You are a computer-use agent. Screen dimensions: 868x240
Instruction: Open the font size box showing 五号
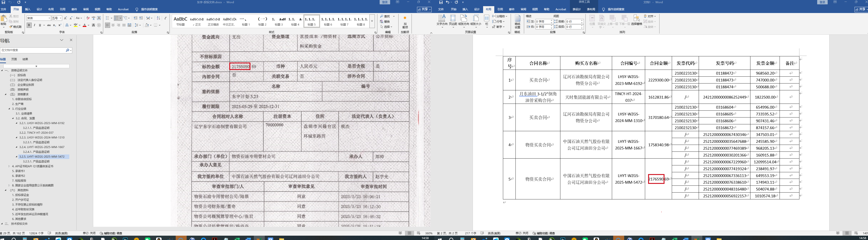(x=57, y=18)
